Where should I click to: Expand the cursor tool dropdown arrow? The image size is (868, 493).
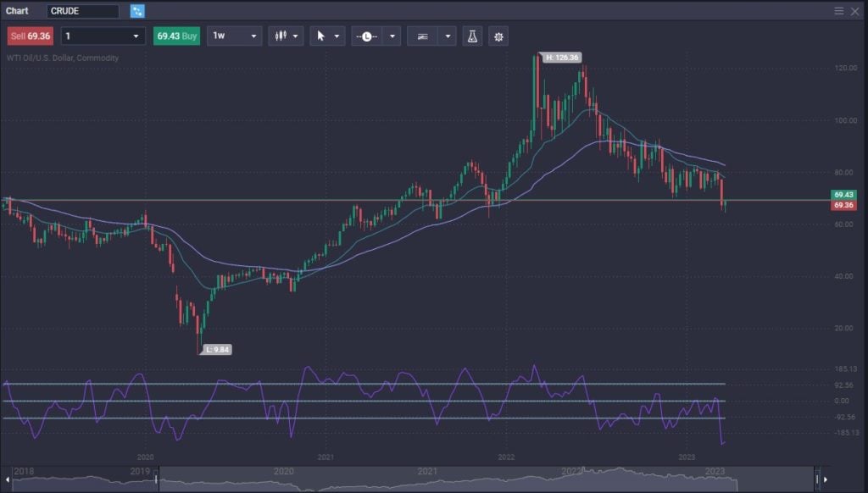pos(337,36)
